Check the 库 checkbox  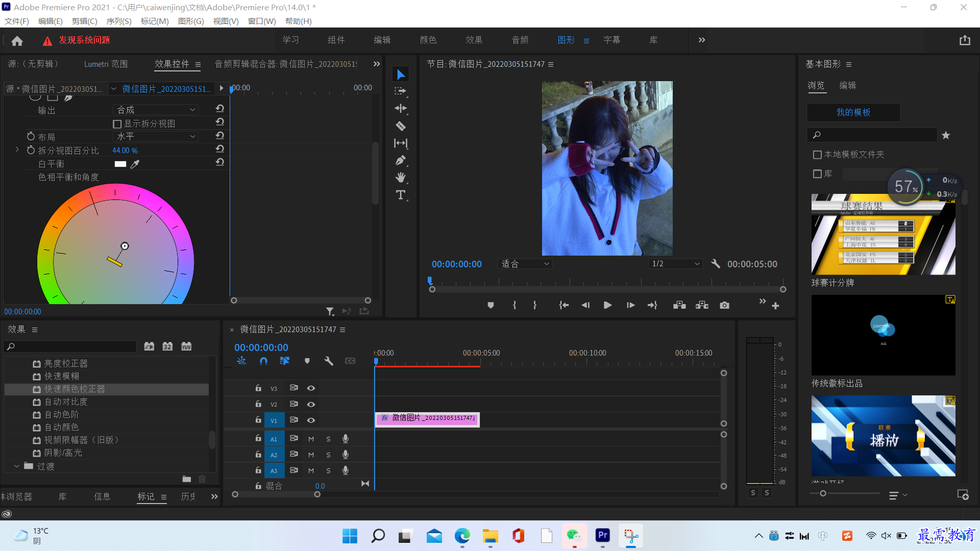point(817,174)
